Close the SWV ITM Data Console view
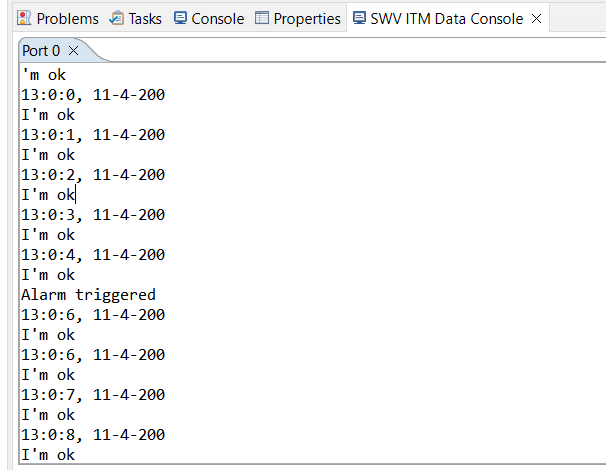Screen dimensions: 606x470 (x=537, y=18)
